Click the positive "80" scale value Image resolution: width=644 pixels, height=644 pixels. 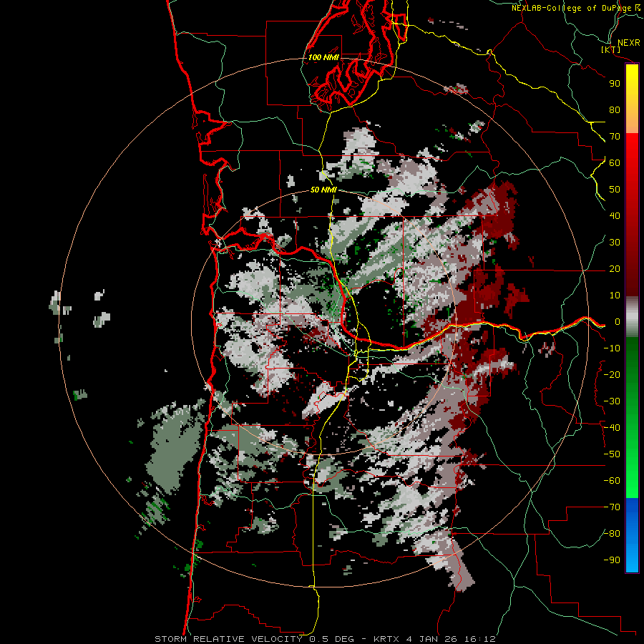click(x=615, y=110)
